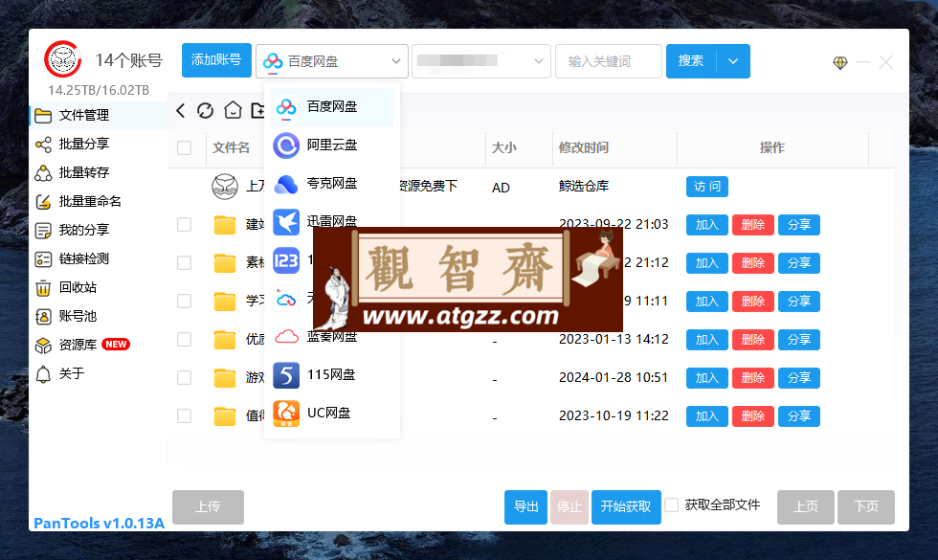Viewport: 938px width, 560px height.
Task: Go to home folder icon
Action: coord(233,110)
